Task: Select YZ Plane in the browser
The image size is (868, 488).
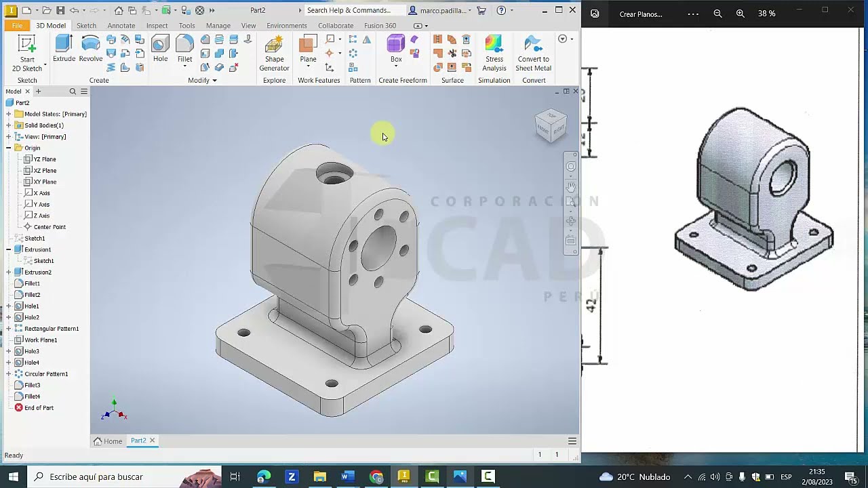Action: pyautogui.click(x=45, y=159)
